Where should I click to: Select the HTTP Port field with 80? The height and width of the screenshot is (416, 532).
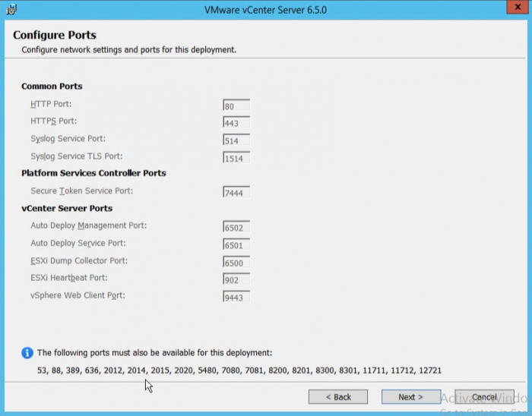[236, 106]
